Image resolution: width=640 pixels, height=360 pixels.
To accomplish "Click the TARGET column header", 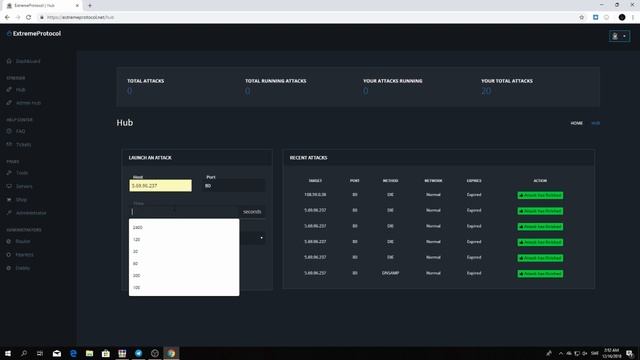I will (x=315, y=181).
